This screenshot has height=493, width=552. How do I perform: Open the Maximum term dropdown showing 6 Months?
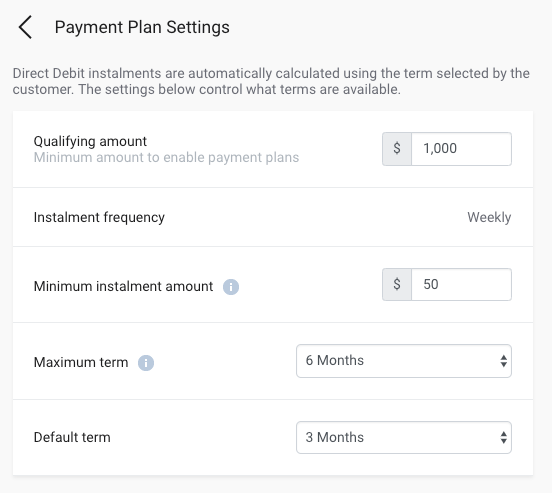(x=404, y=361)
